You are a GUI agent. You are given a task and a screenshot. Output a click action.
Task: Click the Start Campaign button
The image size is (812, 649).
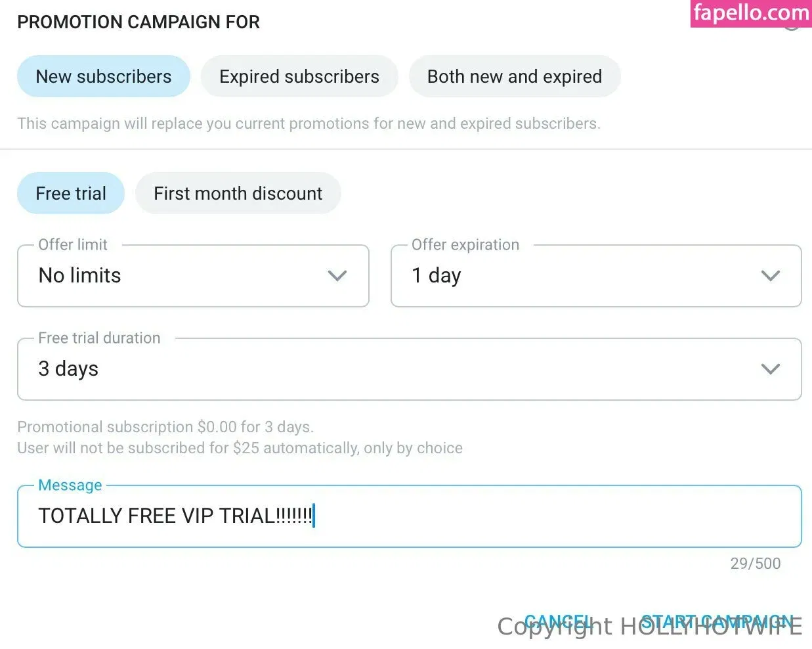click(x=717, y=621)
